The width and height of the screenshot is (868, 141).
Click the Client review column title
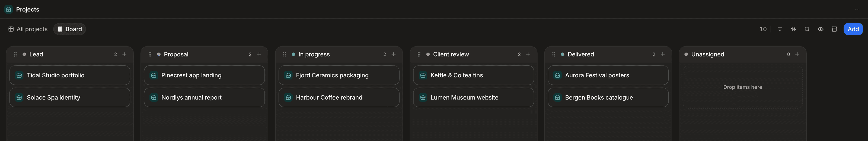coord(451,54)
